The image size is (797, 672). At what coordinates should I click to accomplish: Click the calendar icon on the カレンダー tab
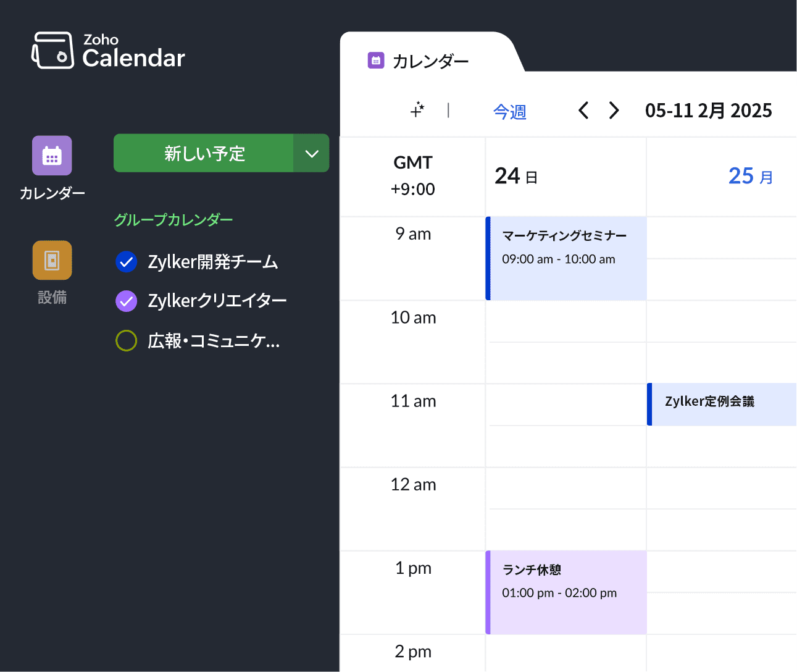pos(375,60)
